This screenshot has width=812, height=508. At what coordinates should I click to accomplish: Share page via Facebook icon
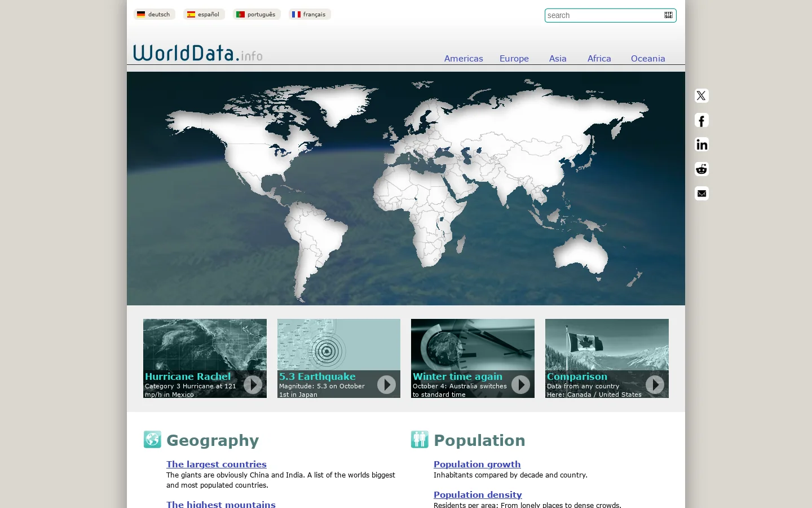tap(701, 120)
